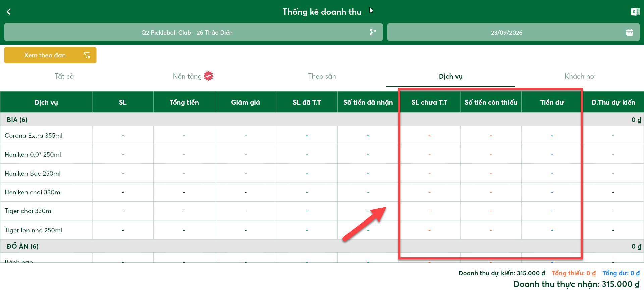Click the Xem theo đơn button
This screenshot has height=295, width=644.
[50, 55]
